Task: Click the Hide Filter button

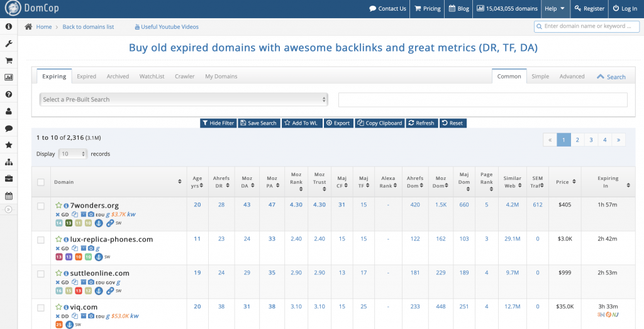Action: point(218,123)
